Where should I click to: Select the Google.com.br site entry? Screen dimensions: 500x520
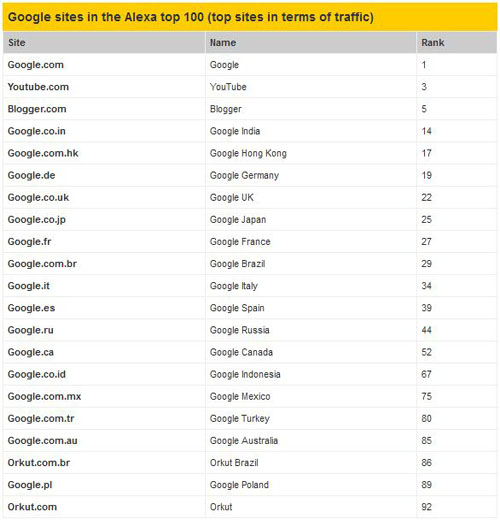coord(42,264)
